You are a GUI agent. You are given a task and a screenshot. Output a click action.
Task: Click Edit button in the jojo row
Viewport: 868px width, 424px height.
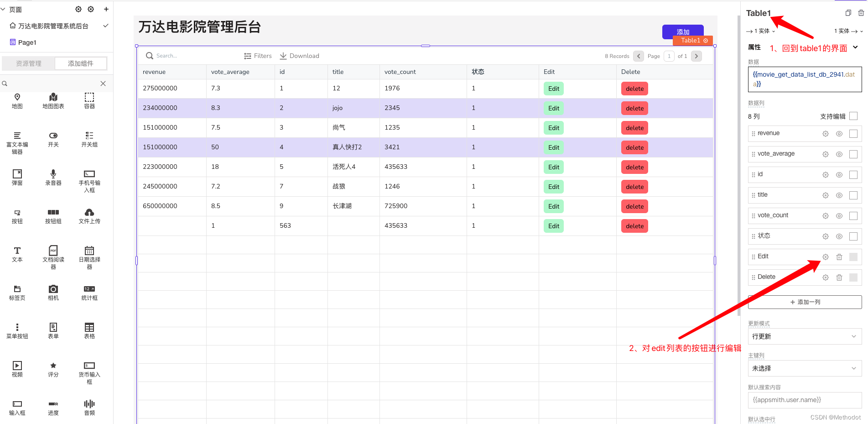click(554, 108)
